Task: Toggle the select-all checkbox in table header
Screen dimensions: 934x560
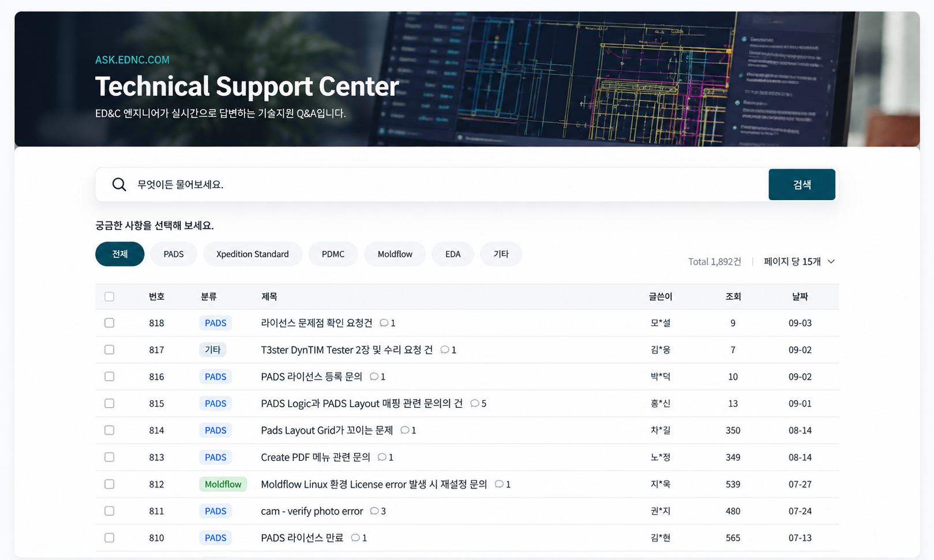Action: click(x=110, y=296)
